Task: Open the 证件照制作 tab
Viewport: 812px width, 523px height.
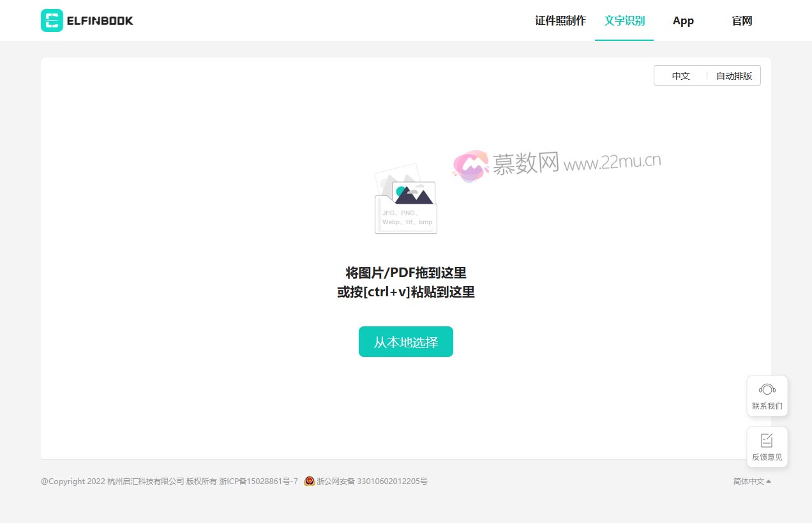Action: [x=560, y=20]
